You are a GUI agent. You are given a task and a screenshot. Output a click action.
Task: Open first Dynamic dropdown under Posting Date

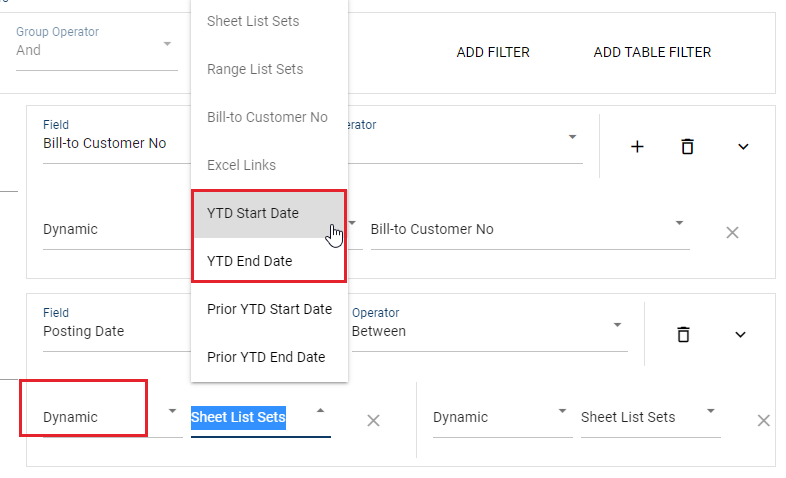click(x=113, y=417)
